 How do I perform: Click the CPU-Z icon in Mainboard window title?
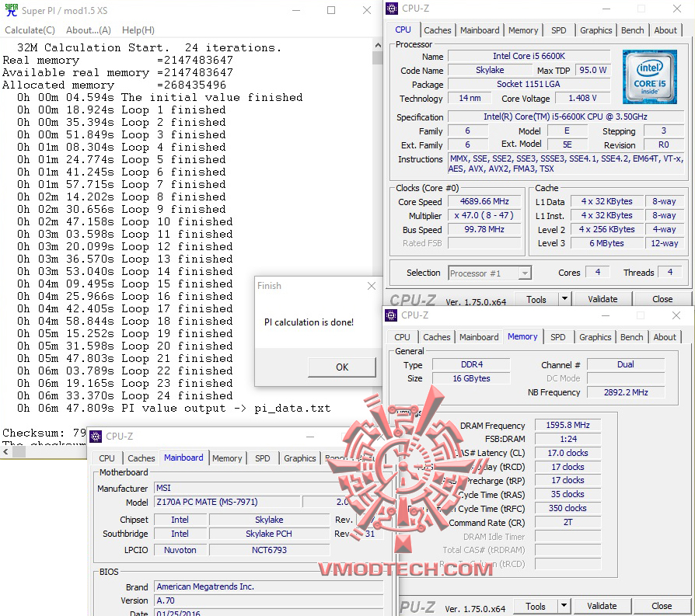point(96,437)
